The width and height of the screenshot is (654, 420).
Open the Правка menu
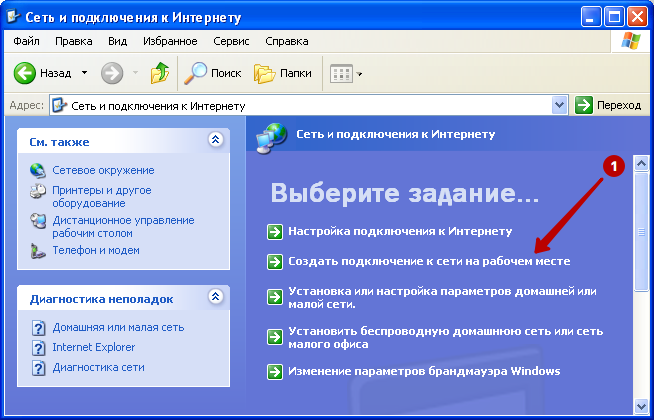[74, 41]
